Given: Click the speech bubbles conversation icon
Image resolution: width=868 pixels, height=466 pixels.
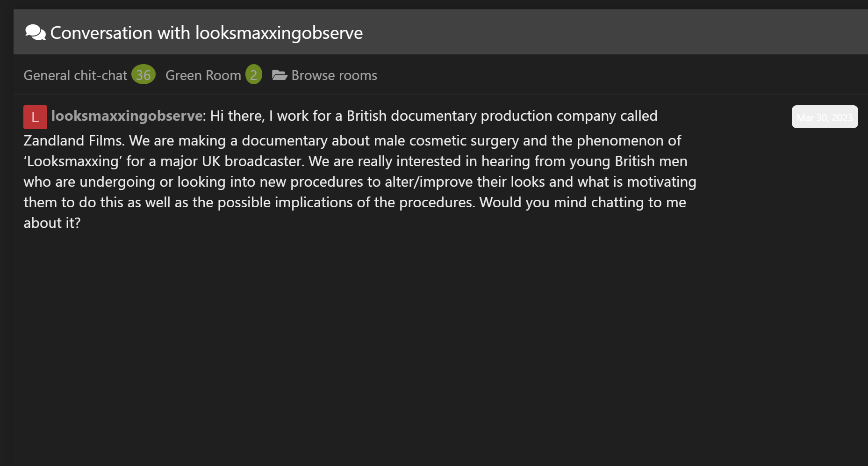Looking at the screenshot, I should tap(35, 33).
